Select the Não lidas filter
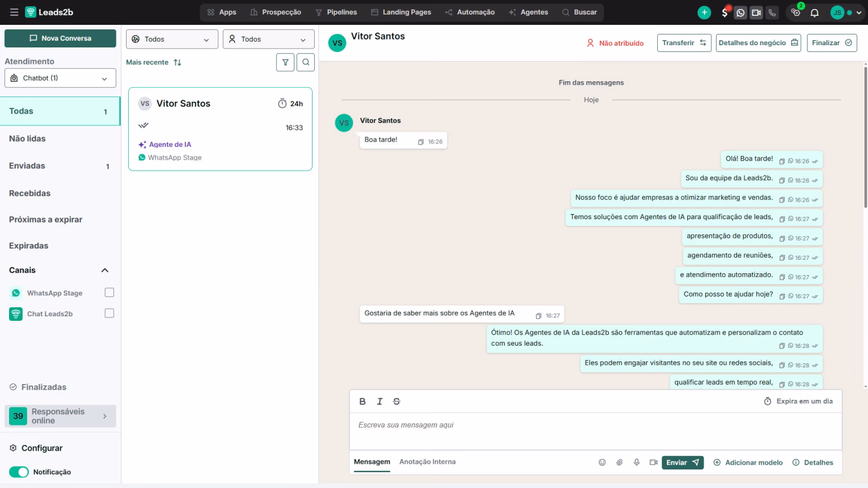 [60, 138]
